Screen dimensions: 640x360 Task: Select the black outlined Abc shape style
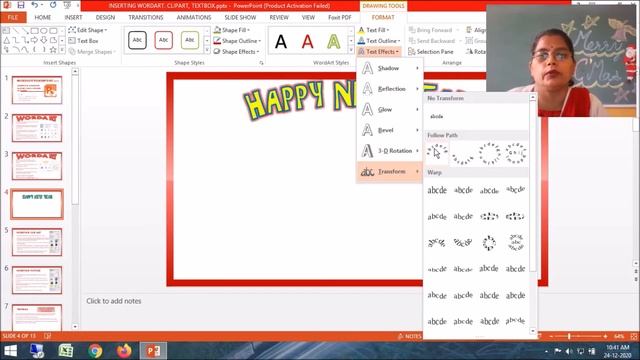click(137, 40)
